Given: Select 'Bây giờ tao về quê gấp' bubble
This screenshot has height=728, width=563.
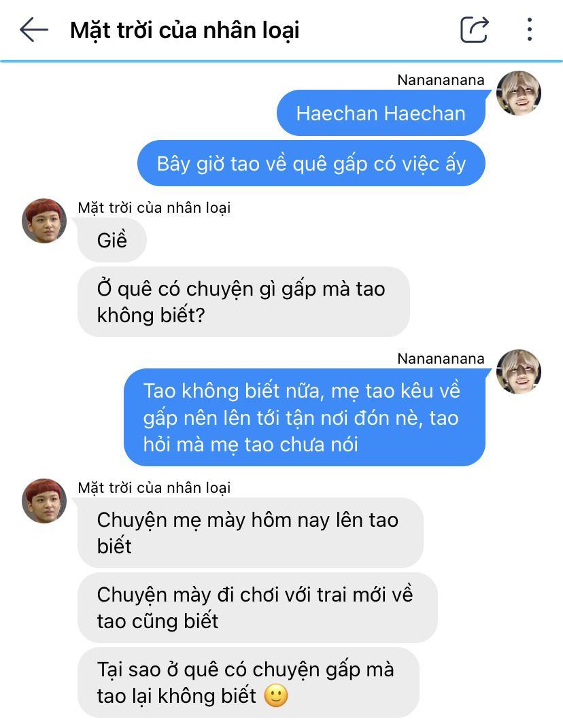Looking at the screenshot, I should pos(311,163).
